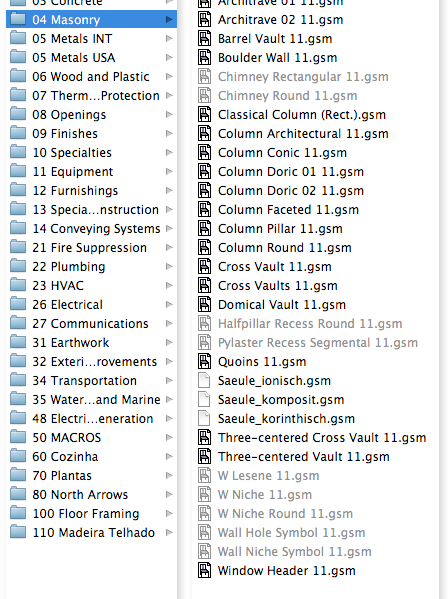
Task: Expand the 26 Electrical folder arrow
Action: (169, 304)
